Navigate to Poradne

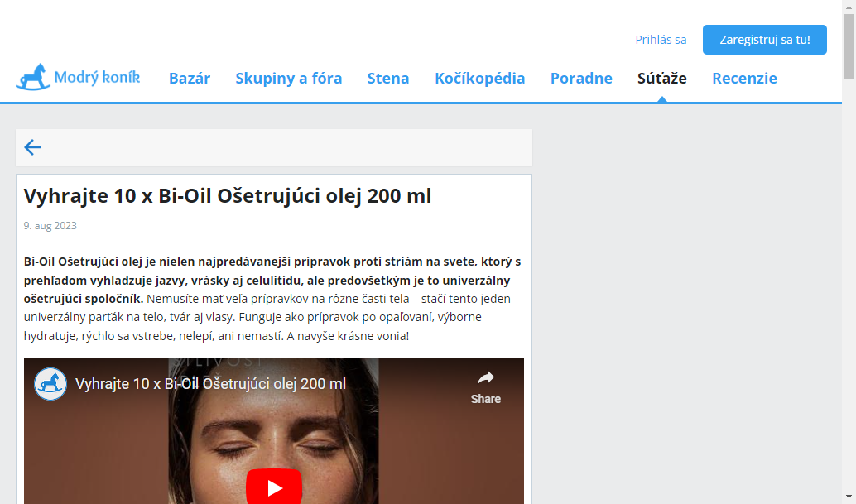581,79
